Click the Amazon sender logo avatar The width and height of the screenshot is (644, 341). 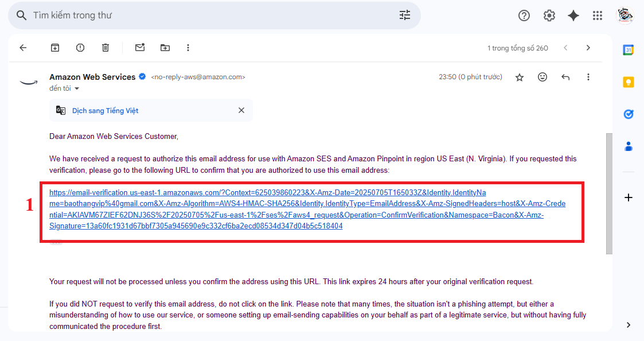click(x=29, y=82)
